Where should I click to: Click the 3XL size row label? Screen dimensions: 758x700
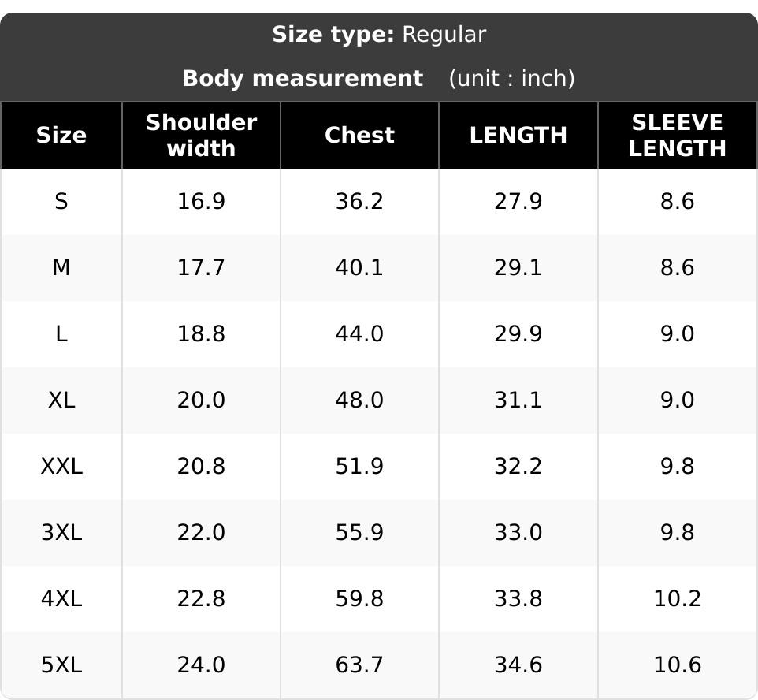click(x=61, y=533)
